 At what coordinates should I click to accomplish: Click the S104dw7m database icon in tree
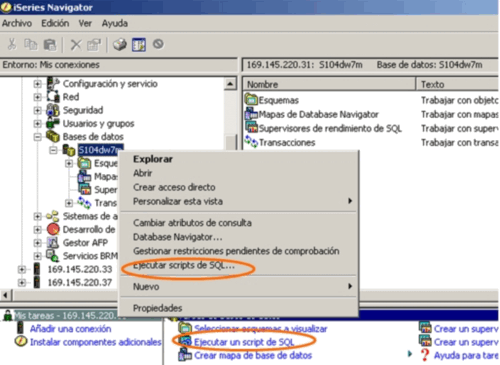pos(69,150)
